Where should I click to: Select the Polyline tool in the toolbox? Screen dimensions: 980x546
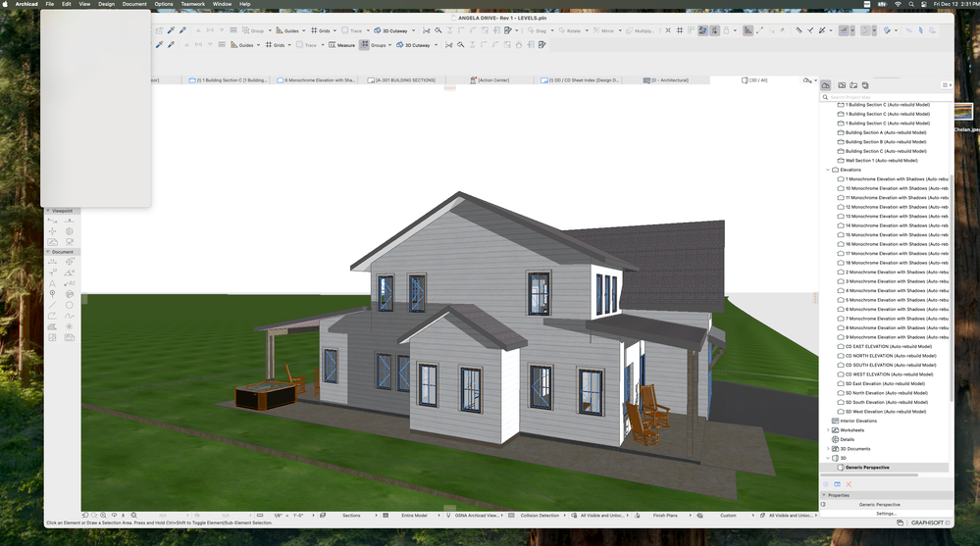pyautogui.click(x=53, y=316)
